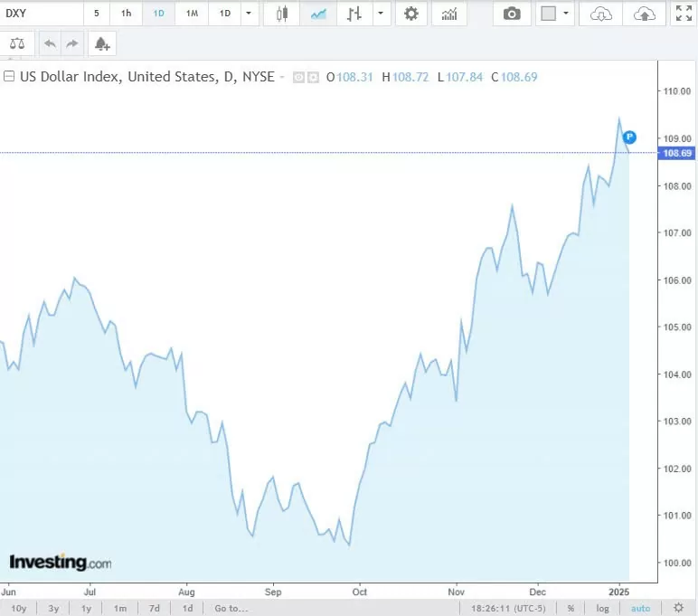Click the C 108.69 close value
This screenshot has width=698, height=616.
(514, 77)
